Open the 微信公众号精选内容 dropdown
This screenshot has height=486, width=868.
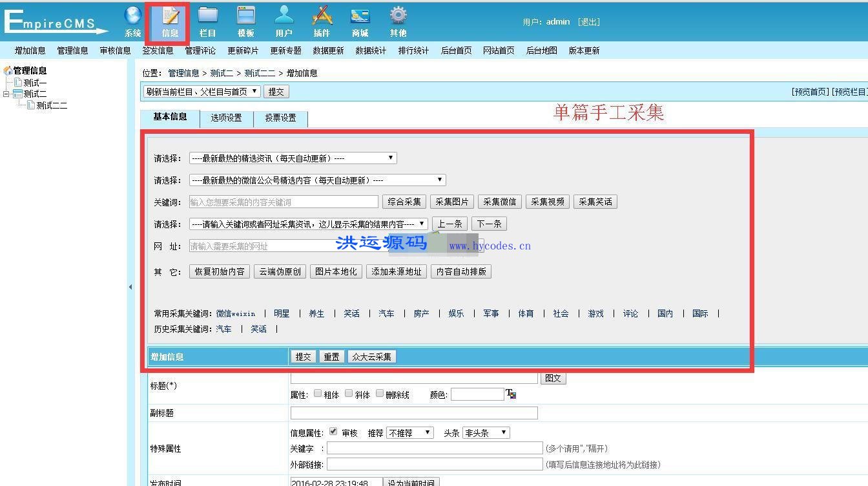[317, 180]
